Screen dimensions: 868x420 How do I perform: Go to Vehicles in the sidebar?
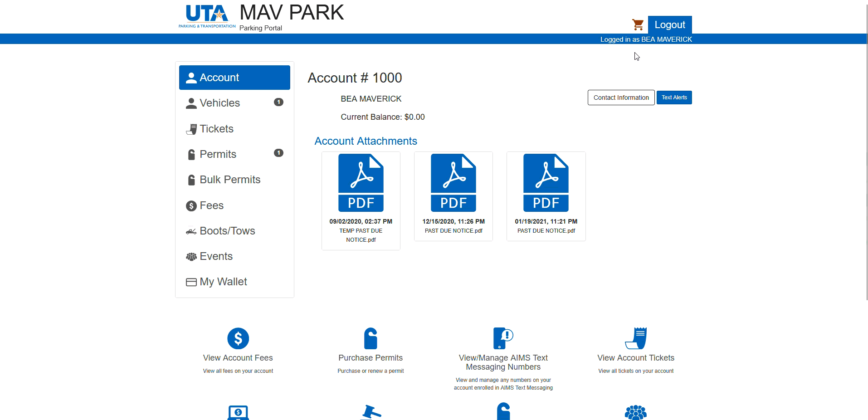pos(220,103)
